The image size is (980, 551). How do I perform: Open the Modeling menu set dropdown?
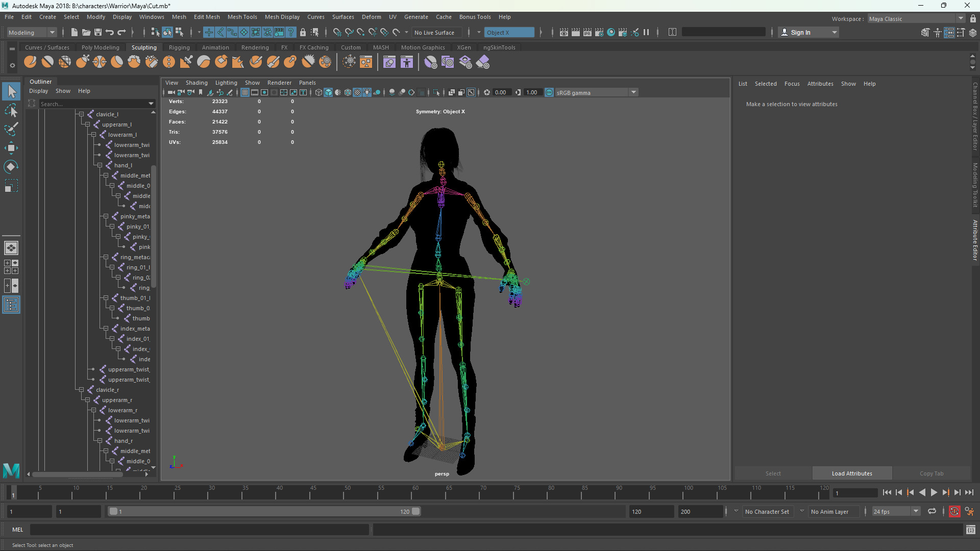pos(32,32)
